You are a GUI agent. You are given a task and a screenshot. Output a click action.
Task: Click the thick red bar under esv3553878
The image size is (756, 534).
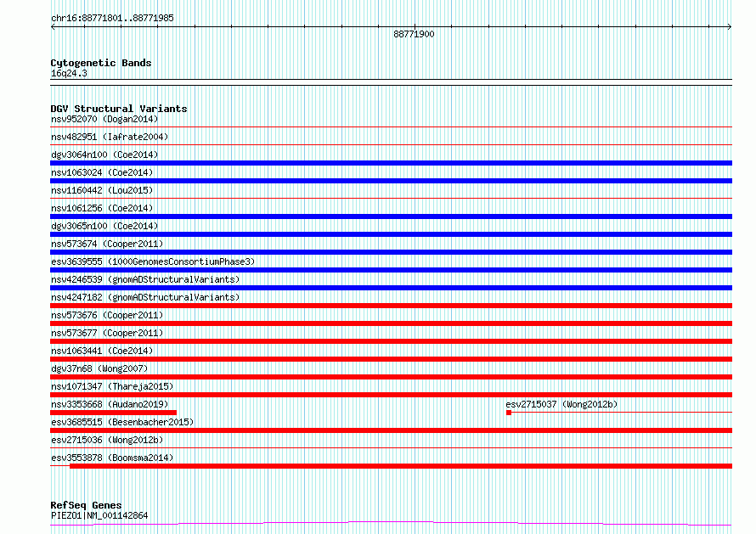click(x=401, y=466)
